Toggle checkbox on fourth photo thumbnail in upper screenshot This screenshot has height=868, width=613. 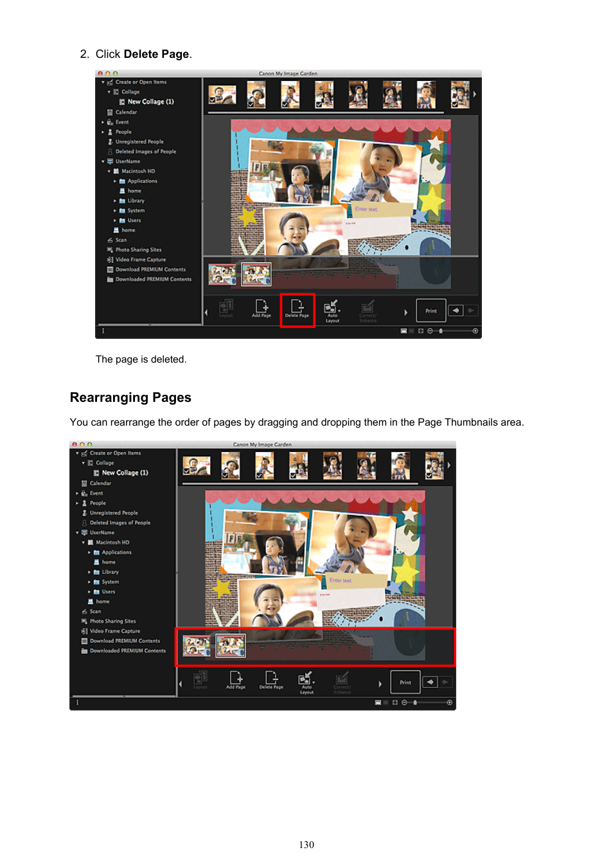point(319,104)
